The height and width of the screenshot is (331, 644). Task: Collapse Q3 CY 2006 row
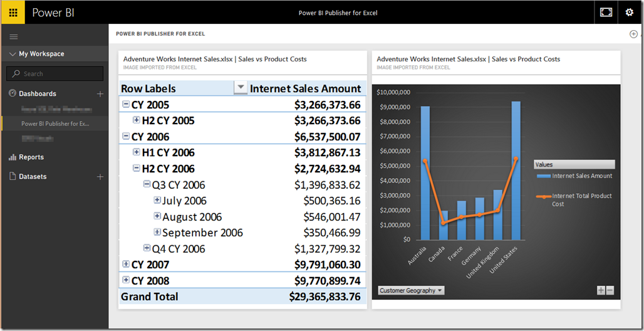pos(147,184)
